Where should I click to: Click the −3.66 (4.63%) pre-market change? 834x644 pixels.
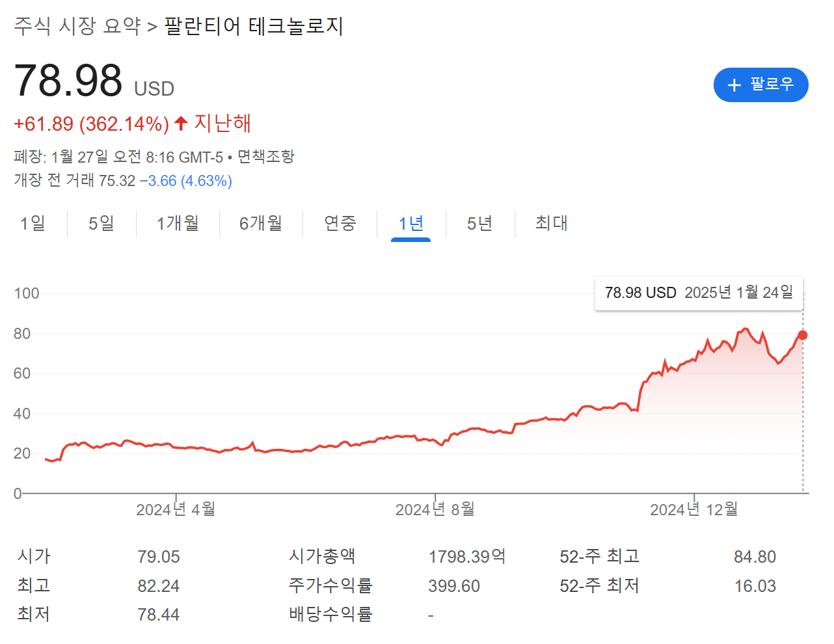(x=186, y=181)
